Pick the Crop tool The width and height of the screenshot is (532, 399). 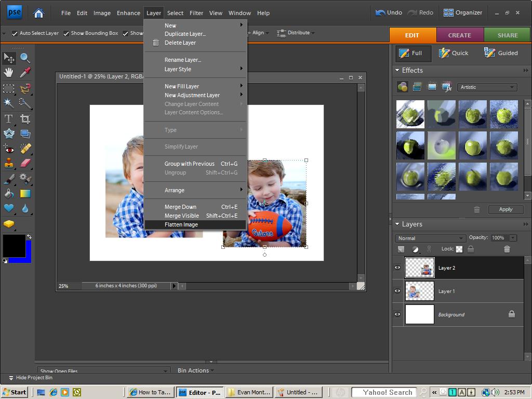(x=25, y=118)
